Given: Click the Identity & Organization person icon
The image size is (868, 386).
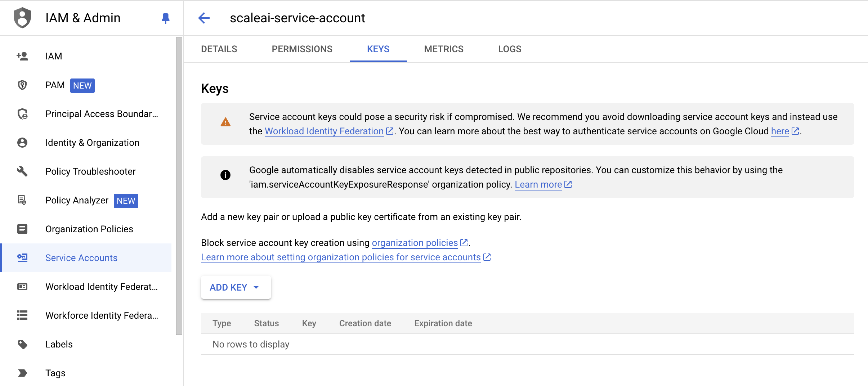Looking at the screenshot, I should click(22, 143).
